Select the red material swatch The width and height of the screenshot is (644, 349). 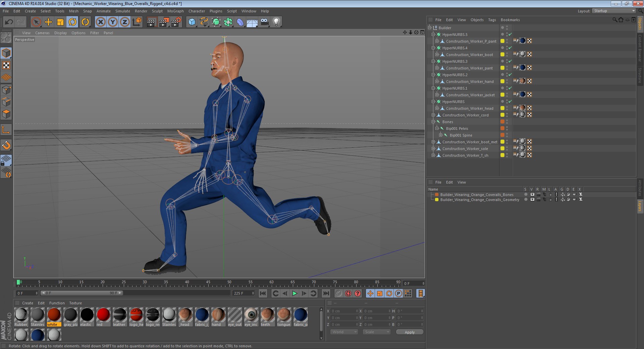103,317
